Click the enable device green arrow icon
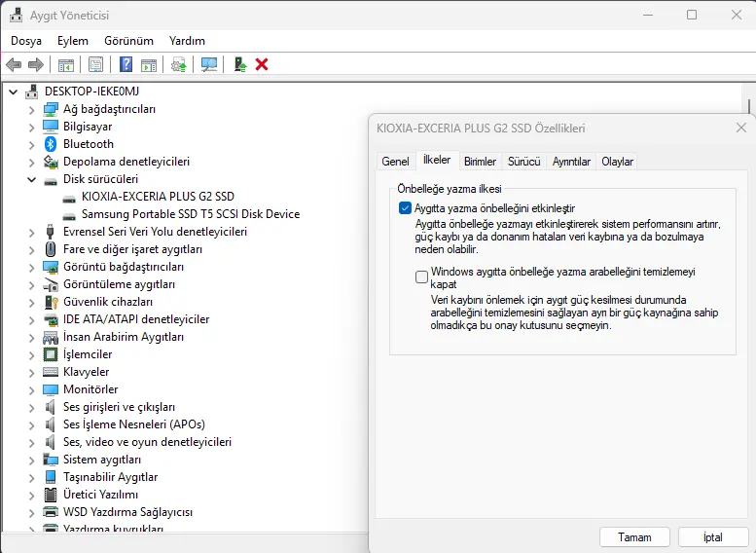 240,64
